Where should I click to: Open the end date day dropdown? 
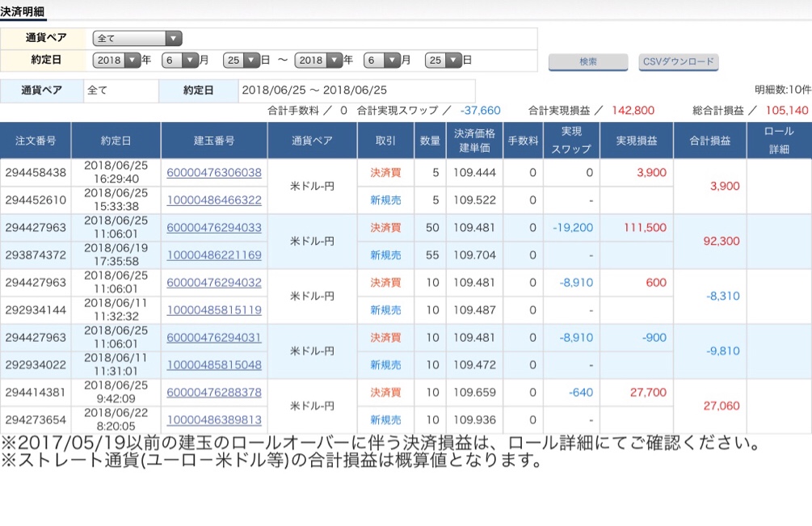(443, 60)
